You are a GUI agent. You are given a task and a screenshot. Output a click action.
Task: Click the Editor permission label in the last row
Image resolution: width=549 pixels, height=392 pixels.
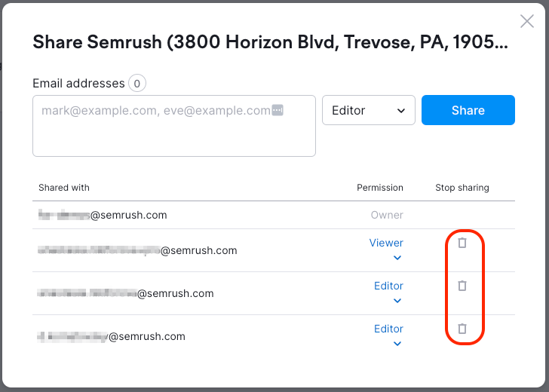pyautogui.click(x=388, y=329)
